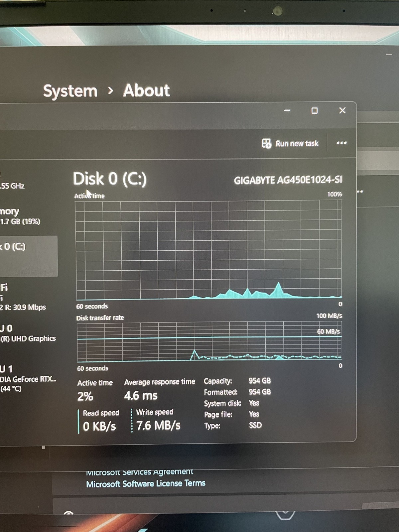
Task: Click the 0 KB/s read speed value
Action: tap(99, 426)
